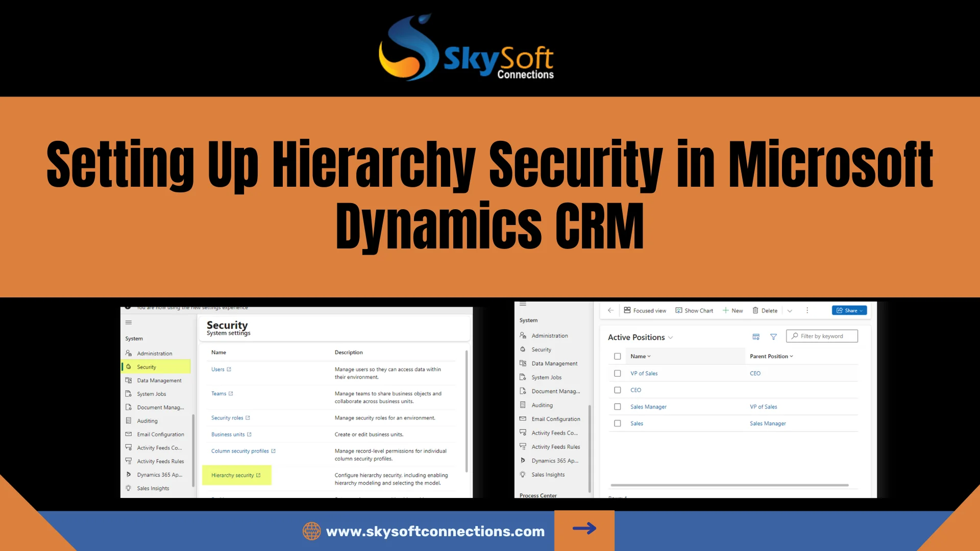Image resolution: width=980 pixels, height=551 pixels.
Task: Open VP of Sales in Parent Position column
Action: tap(763, 407)
